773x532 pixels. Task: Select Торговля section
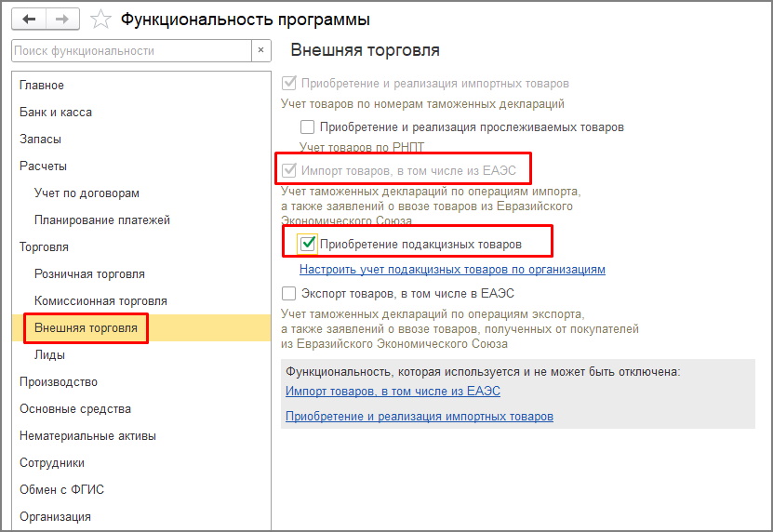[141, 247]
